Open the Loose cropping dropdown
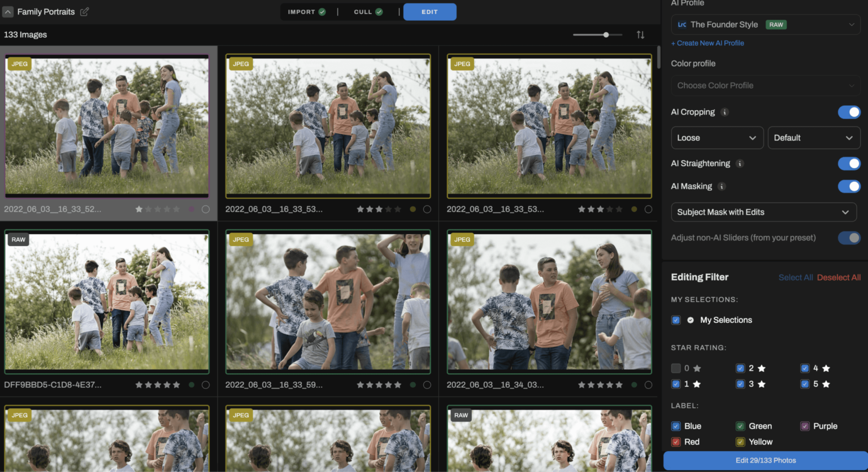 tap(717, 137)
